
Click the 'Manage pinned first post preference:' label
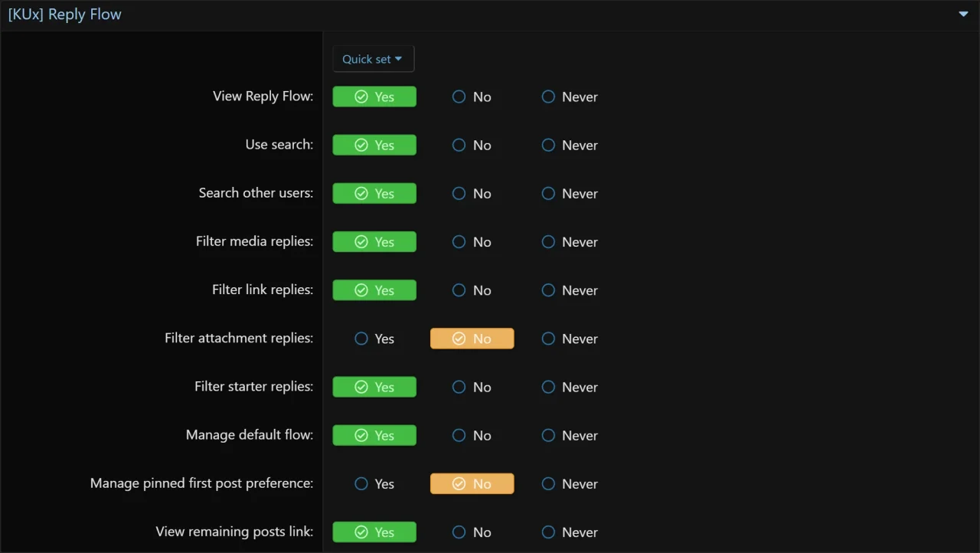coord(202,483)
